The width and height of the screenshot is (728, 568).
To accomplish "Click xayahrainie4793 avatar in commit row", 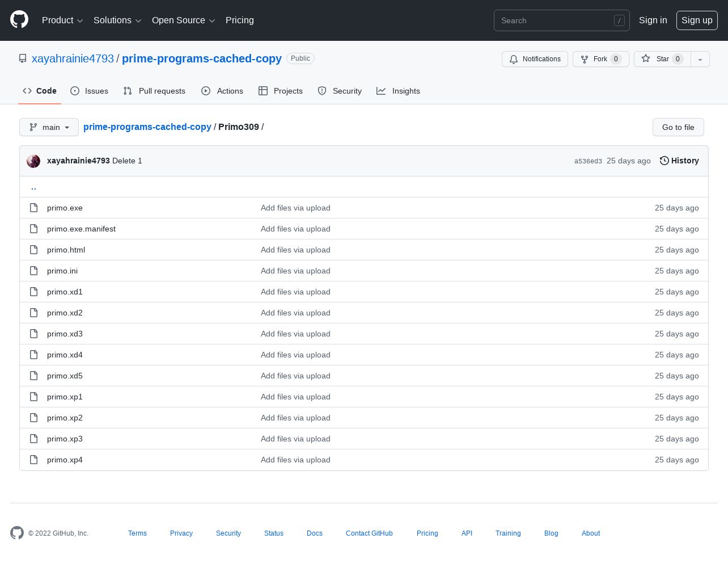I will pos(33,161).
